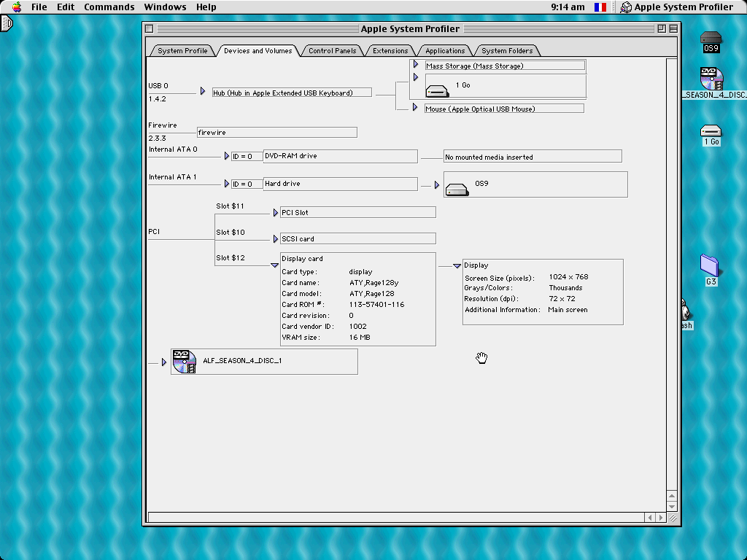Image resolution: width=747 pixels, height=560 pixels.
Task: Click the horizontal scrollbar left arrow
Action: tap(650, 517)
